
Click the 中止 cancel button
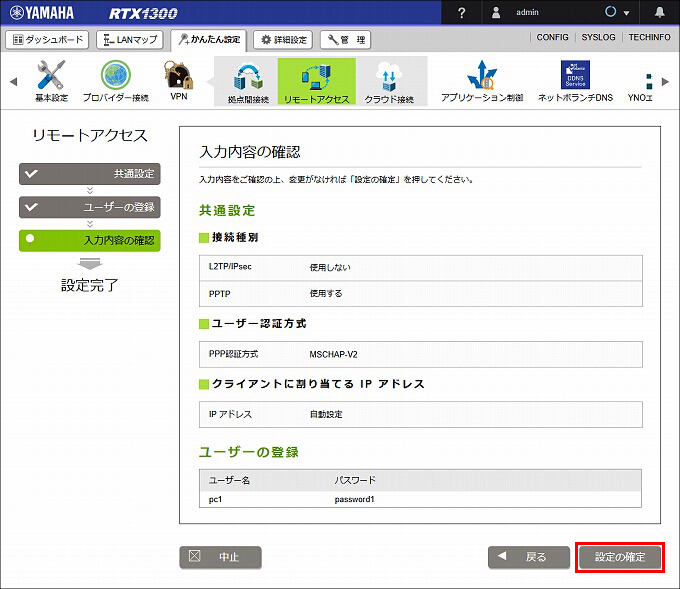[x=220, y=557]
